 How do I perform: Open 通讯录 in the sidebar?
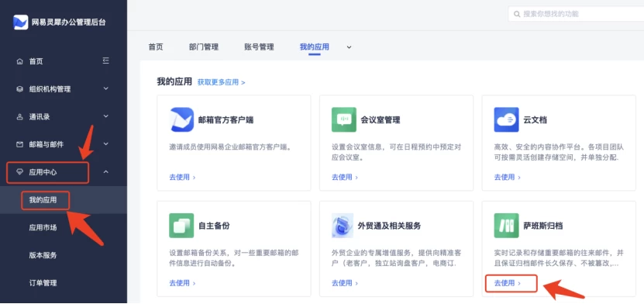(40, 116)
